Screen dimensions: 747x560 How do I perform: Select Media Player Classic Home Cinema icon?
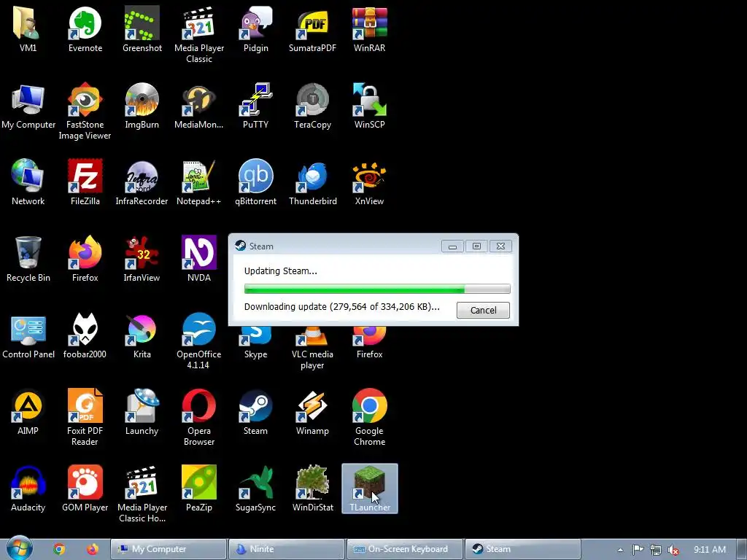(x=142, y=495)
